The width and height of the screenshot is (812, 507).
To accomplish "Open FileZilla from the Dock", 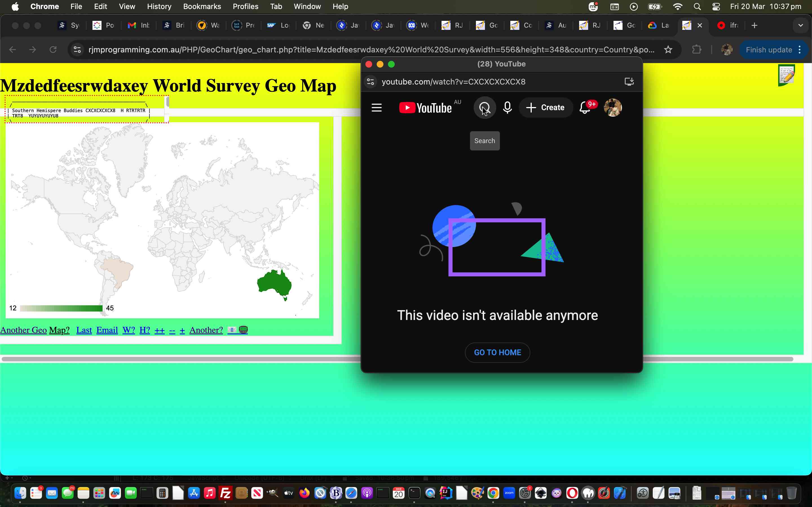I will coord(226,493).
